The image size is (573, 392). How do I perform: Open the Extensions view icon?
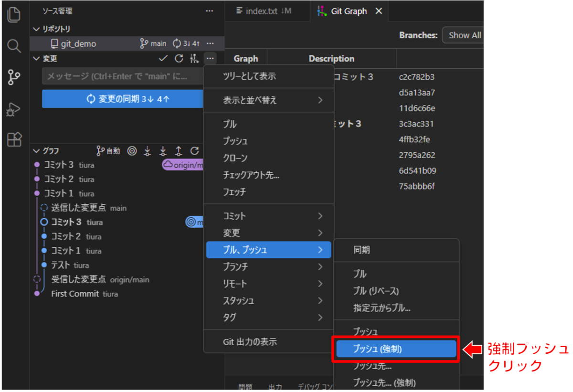14,139
